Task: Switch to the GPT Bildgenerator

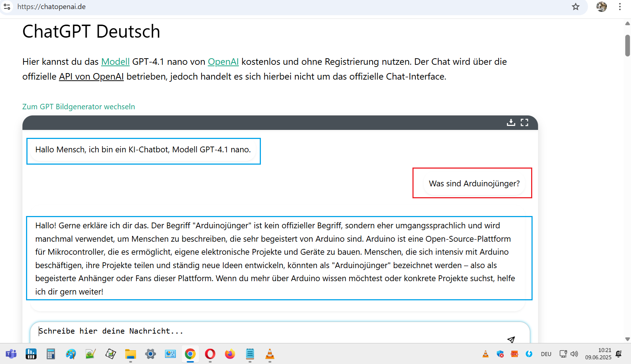Action: (x=79, y=107)
